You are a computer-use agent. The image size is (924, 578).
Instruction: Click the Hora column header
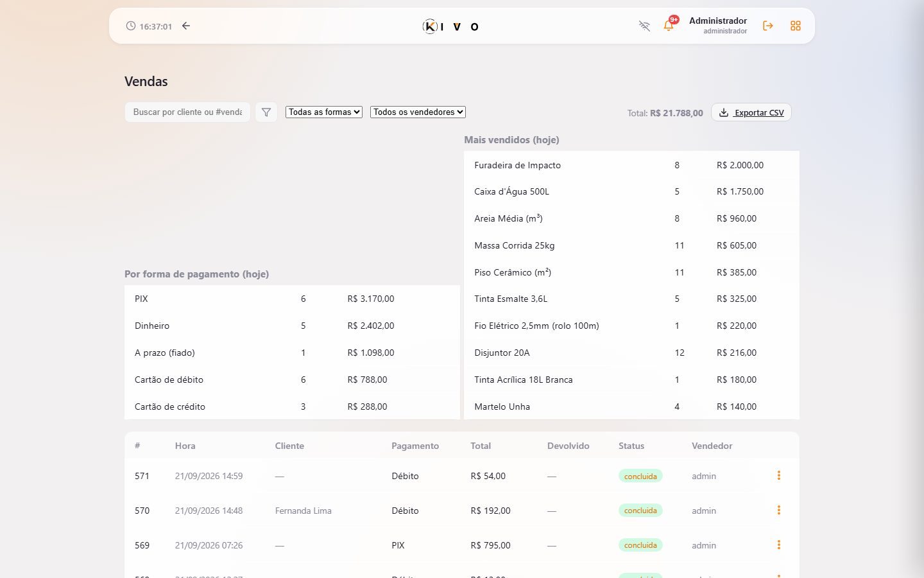(185, 446)
